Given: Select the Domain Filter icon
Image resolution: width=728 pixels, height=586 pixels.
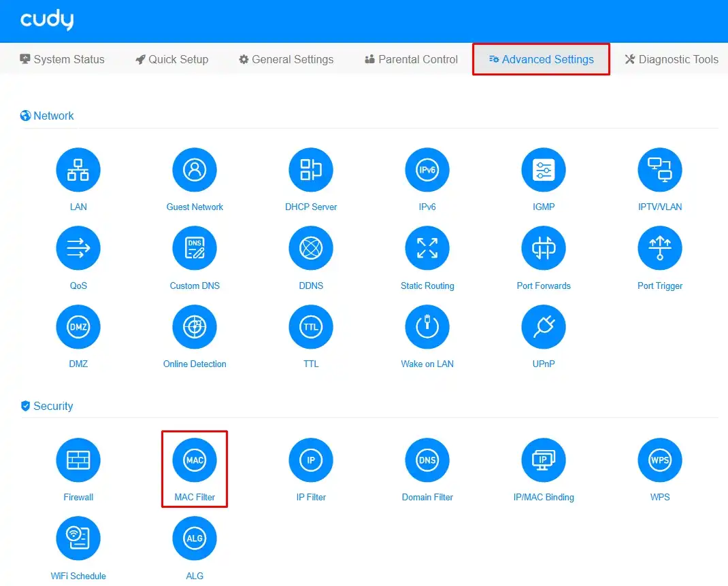Looking at the screenshot, I should 427,460.
